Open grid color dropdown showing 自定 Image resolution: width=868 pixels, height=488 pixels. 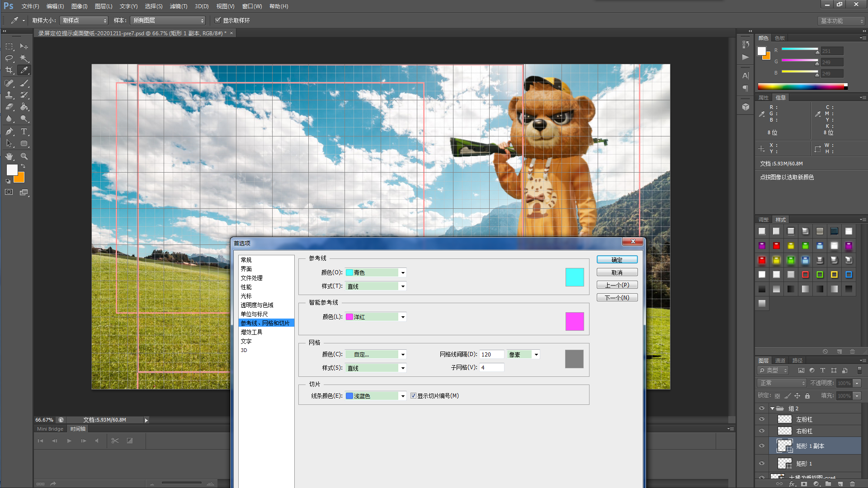coord(376,355)
